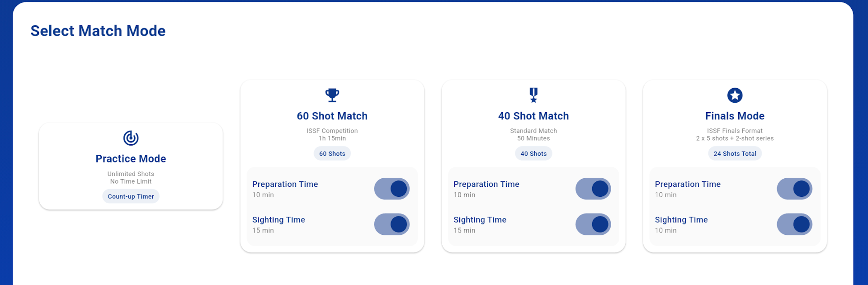This screenshot has width=868, height=285.
Task: Choose the 60 Shot Match heading
Action: click(x=332, y=116)
